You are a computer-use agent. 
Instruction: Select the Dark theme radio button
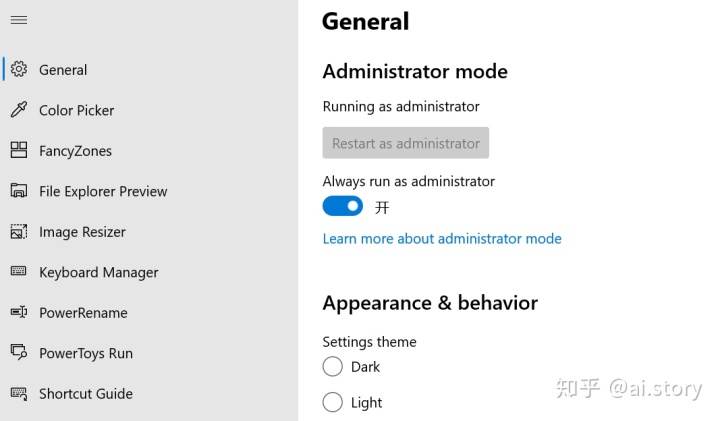point(332,366)
